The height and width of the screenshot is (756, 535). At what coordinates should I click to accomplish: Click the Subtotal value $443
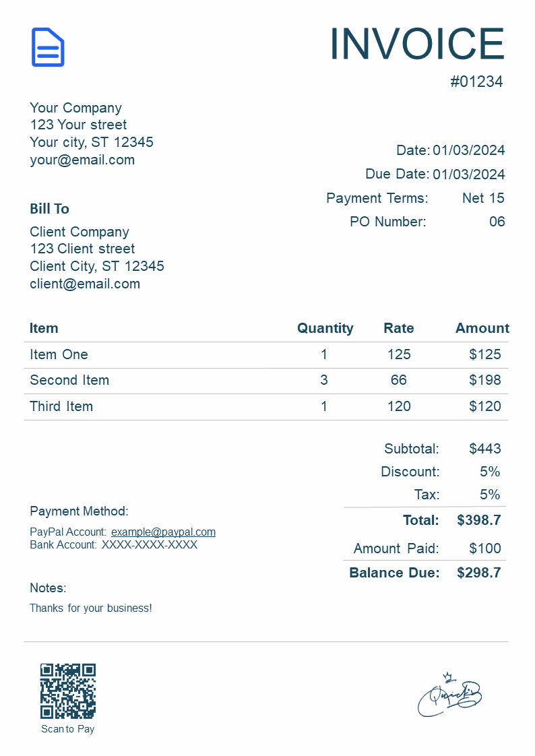coord(485,449)
